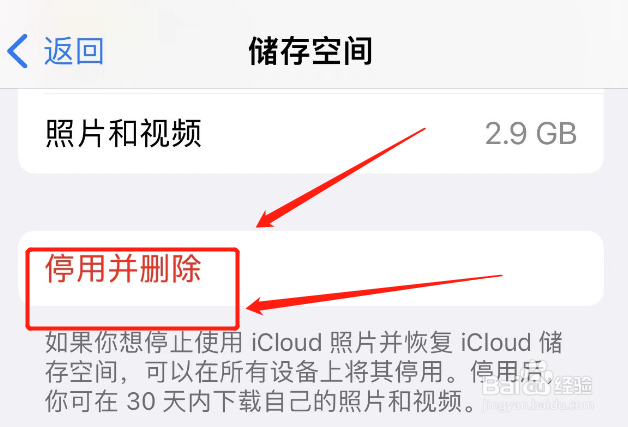
Task: Click the 储存空间 page title
Action: (311, 51)
